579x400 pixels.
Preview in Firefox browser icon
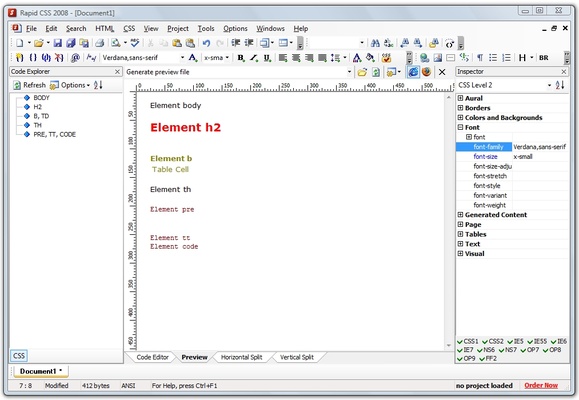tap(426, 72)
